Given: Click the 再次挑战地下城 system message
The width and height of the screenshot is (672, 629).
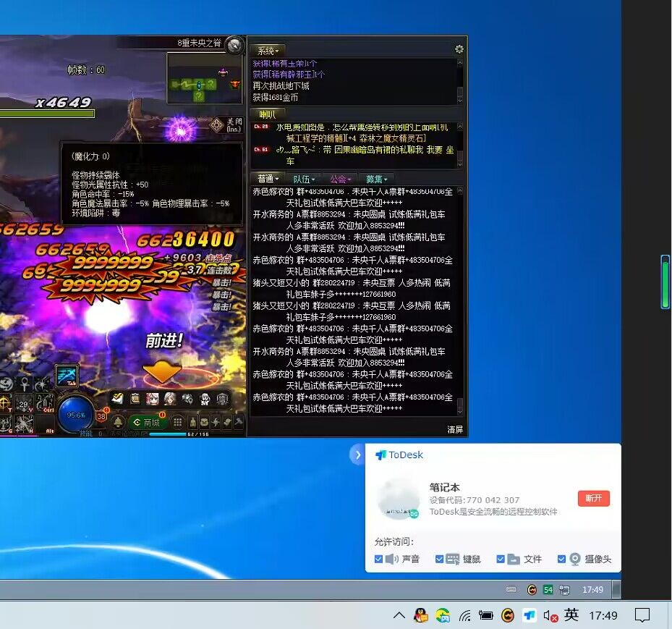Looking at the screenshot, I should pos(281,85).
